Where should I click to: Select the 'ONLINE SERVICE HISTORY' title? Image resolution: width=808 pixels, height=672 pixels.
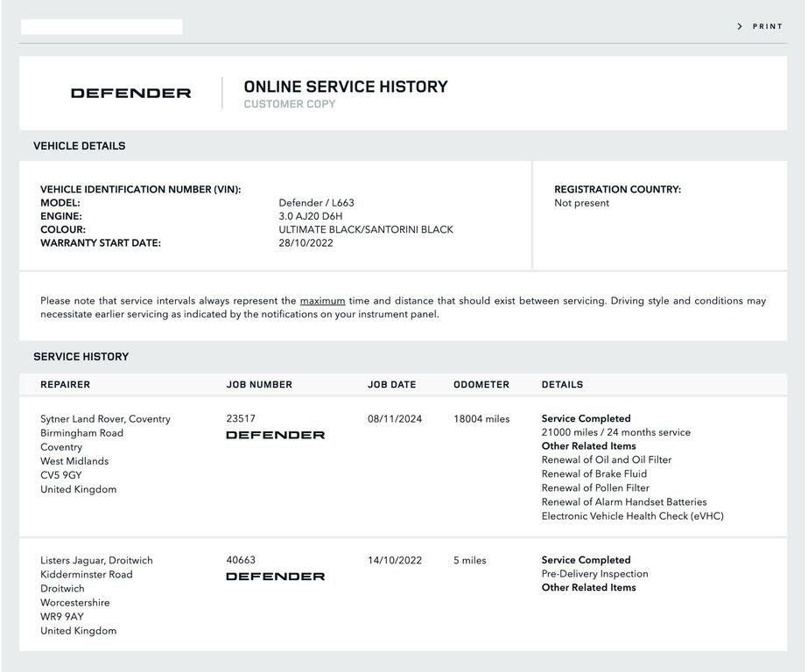346,87
